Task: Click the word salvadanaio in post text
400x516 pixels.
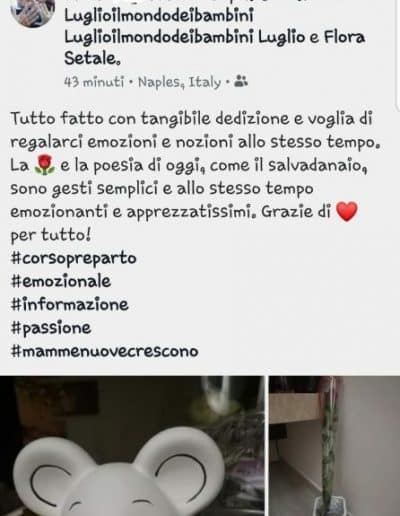Action: pos(318,165)
